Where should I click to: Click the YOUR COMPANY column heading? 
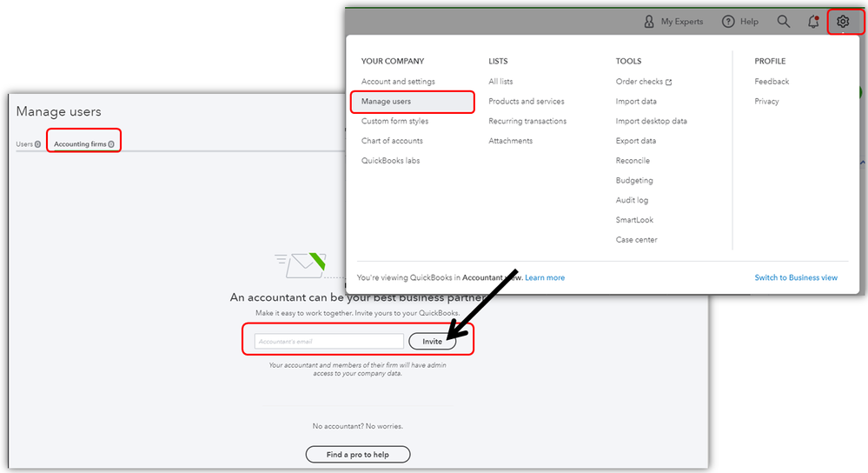393,61
